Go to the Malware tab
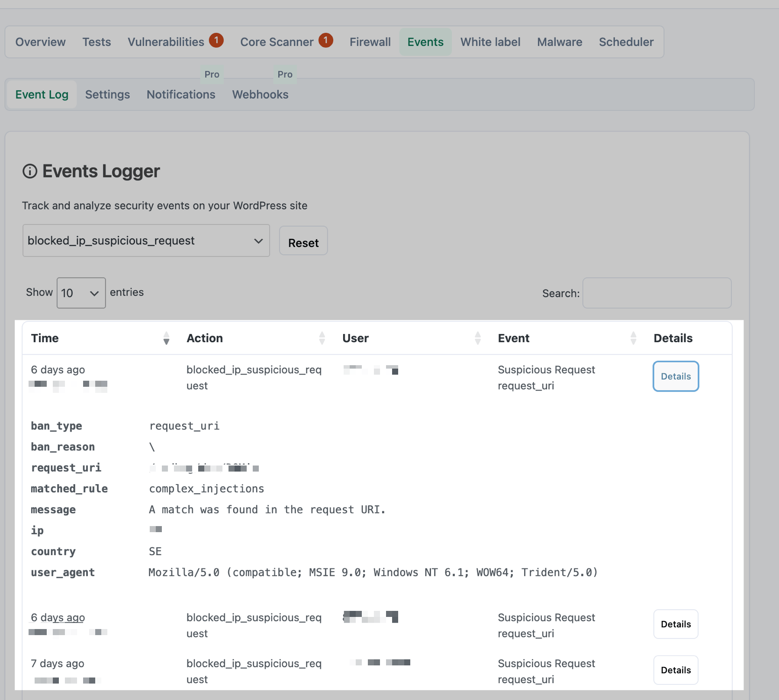 pos(559,42)
